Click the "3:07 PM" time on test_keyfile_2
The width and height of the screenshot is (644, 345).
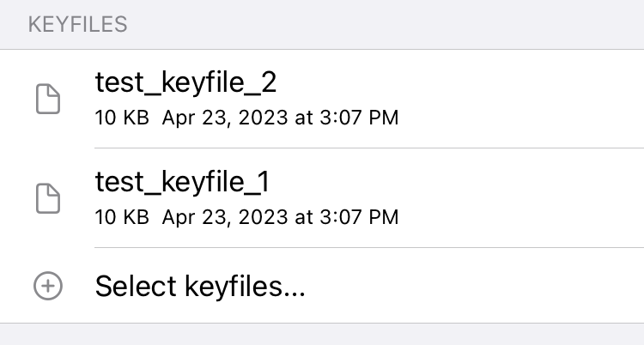click(360, 118)
